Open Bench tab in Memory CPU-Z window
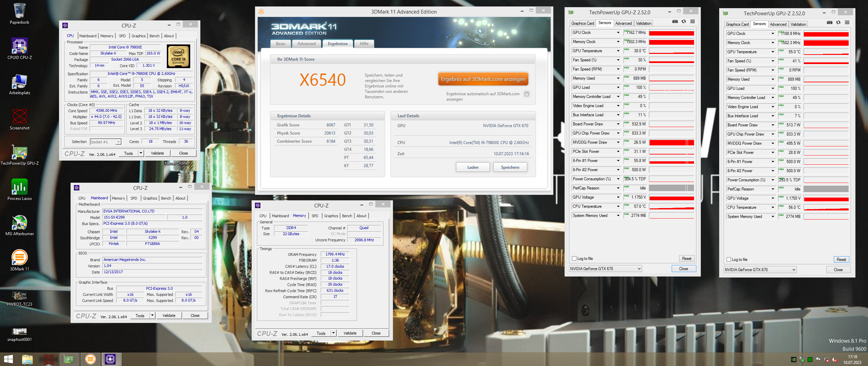868x366 pixels. pos(347,216)
